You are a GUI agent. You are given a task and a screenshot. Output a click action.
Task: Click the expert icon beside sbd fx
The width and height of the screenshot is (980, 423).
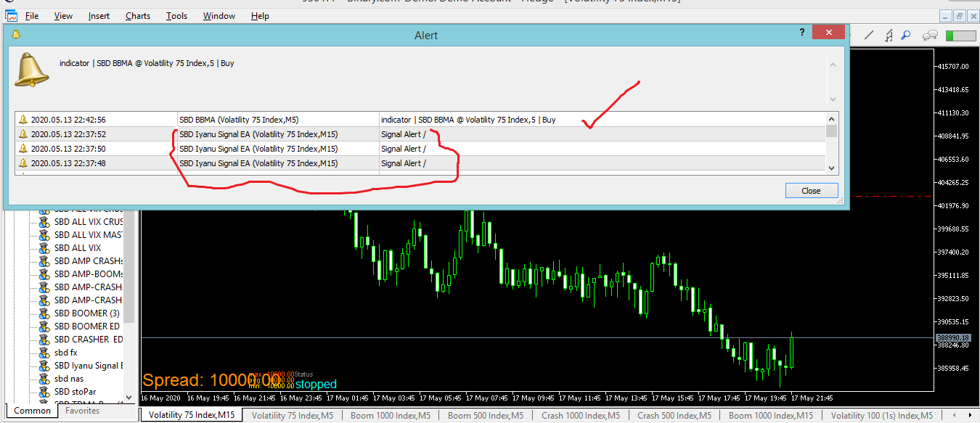(x=44, y=353)
